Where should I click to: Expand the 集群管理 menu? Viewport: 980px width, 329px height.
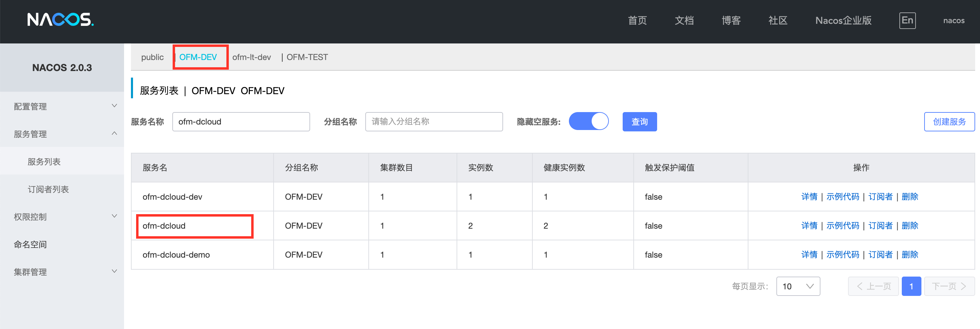pyautogui.click(x=62, y=271)
